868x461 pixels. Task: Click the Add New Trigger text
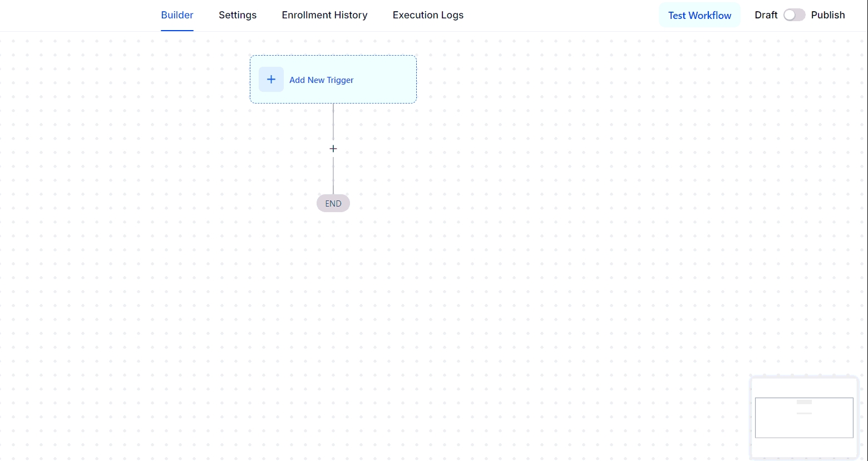point(322,80)
